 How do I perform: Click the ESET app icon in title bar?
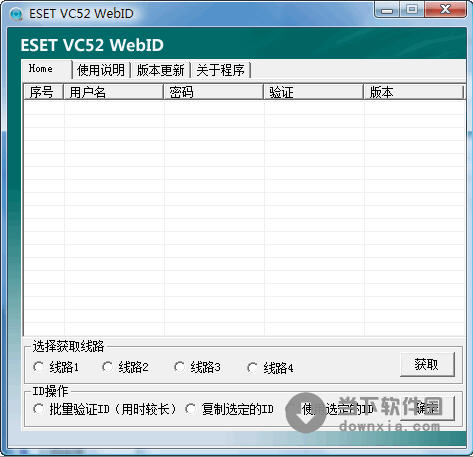(16, 14)
